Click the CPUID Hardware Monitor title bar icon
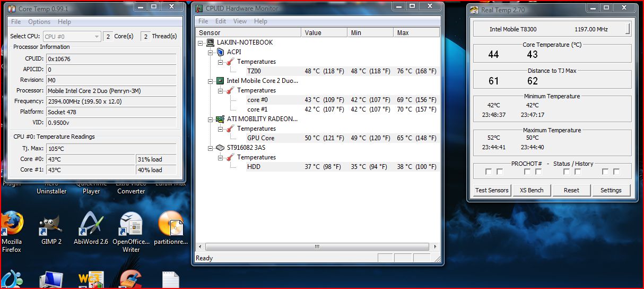The height and width of the screenshot is (289, 644). click(198, 8)
